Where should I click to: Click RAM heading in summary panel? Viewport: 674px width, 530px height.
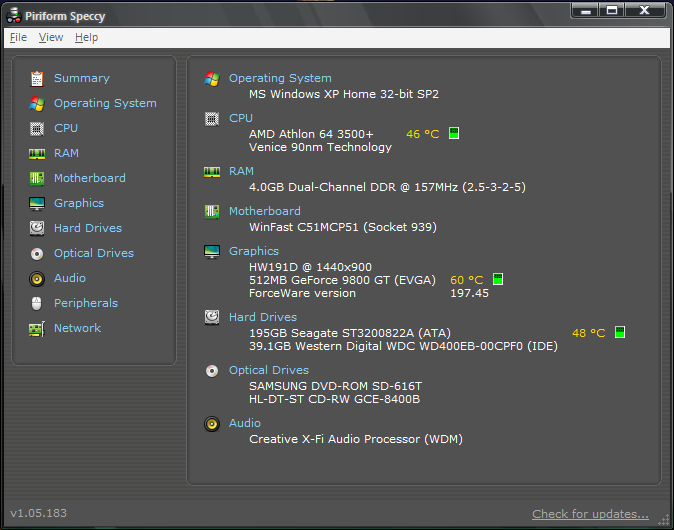point(241,171)
